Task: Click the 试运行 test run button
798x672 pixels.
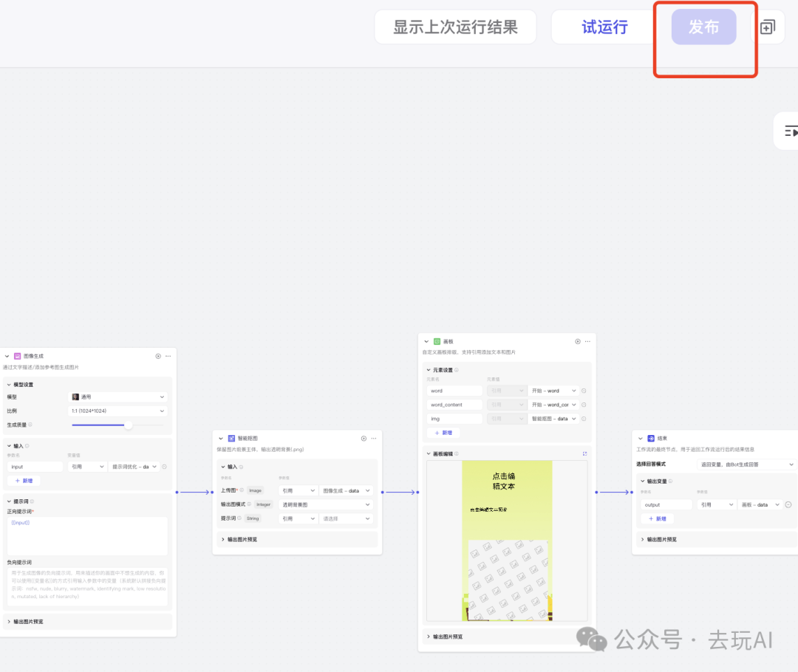Action: (604, 27)
